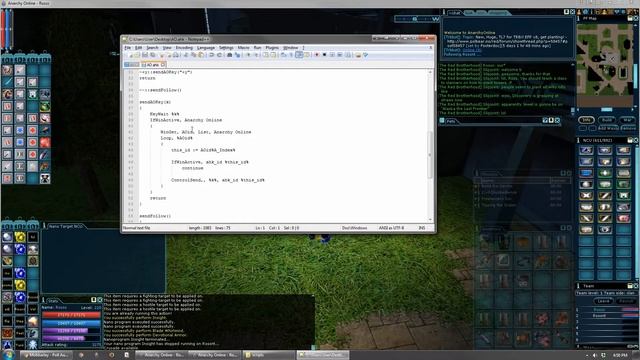The height and width of the screenshot is (360, 640).
Task: Click the red Record Macro icon
Action: pos(317,55)
